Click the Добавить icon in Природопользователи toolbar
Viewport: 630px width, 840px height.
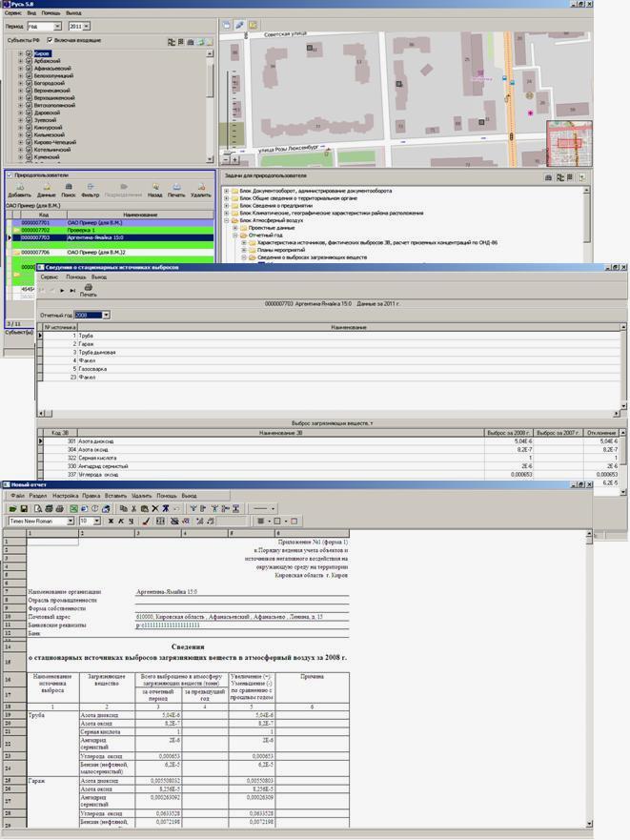coord(18,188)
